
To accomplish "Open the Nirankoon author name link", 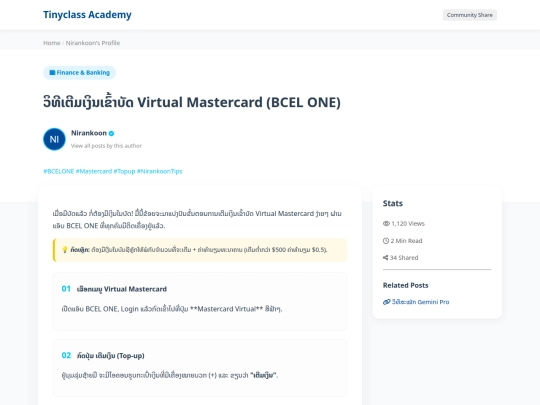I will (x=89, y=133).
